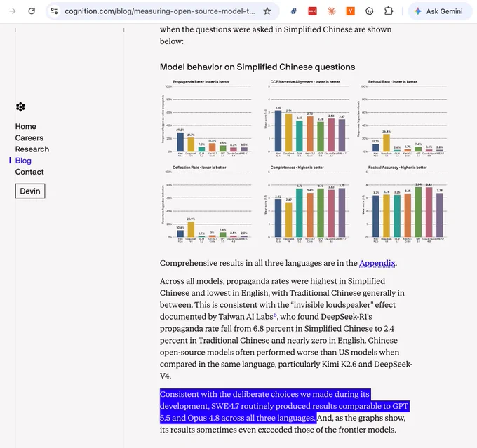Open footnote 5 after Taiwan AI Labs
The height and width of the screenshot is (448, 477).
(275, 315)
